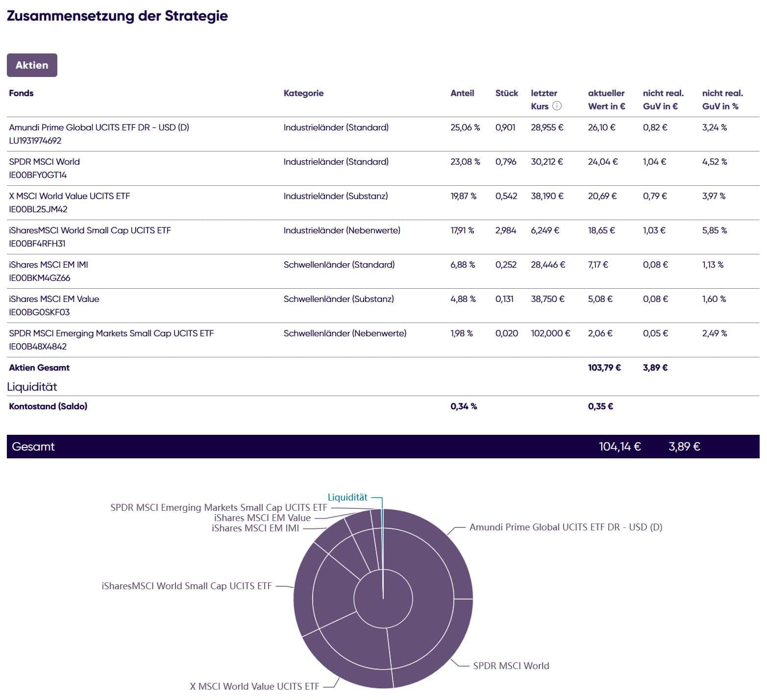767x700 pixels.
Task: Click the Aktien Gesamt row label
Action: (x=39, y=368)
